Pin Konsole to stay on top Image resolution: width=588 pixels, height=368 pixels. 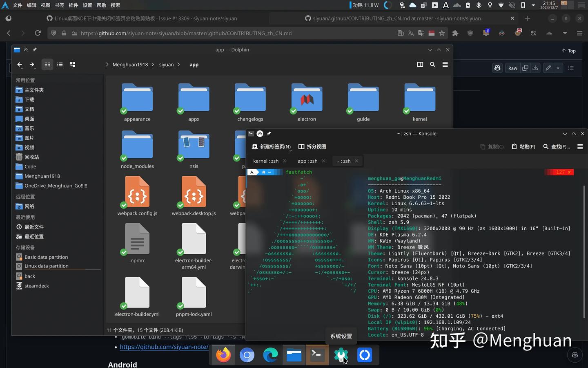[x=269, y=134]
